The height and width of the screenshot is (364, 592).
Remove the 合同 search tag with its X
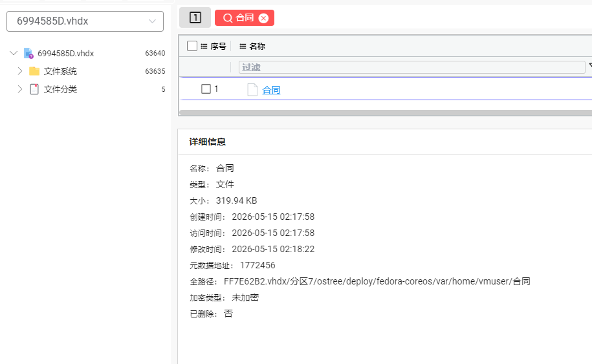click(x=263, y=18)
